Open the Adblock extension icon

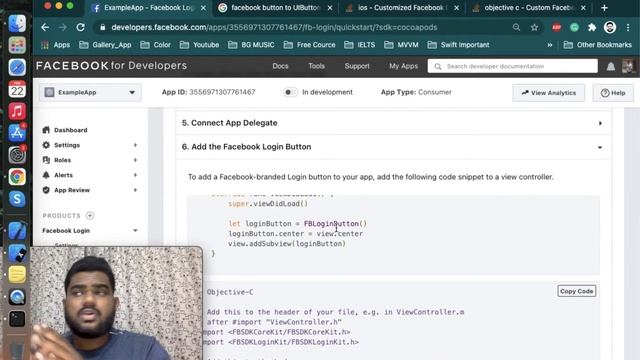coord(556,27)
